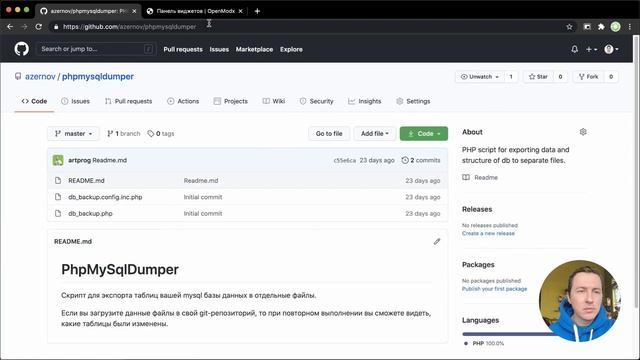Click the Go to file button

329,133
